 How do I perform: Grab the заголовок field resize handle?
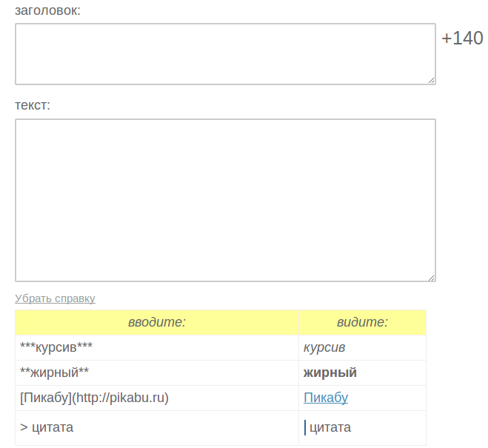[x=431, y=80]
